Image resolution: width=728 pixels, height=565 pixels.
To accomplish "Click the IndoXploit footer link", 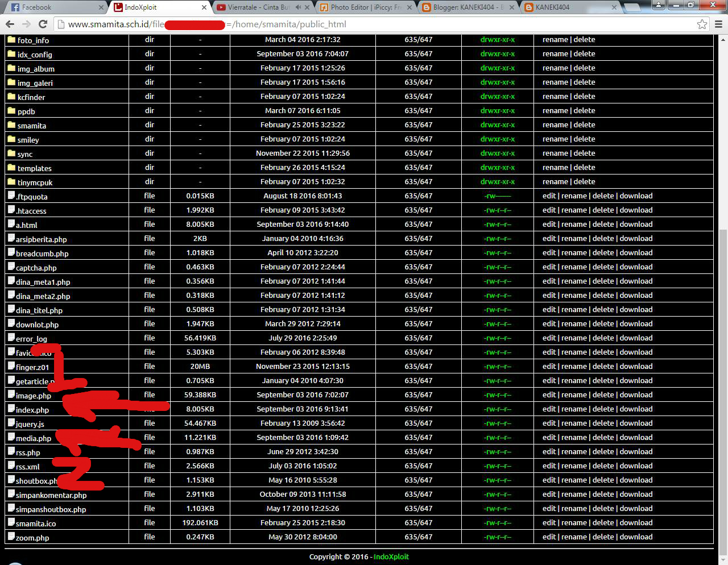I will pos(391,556).
